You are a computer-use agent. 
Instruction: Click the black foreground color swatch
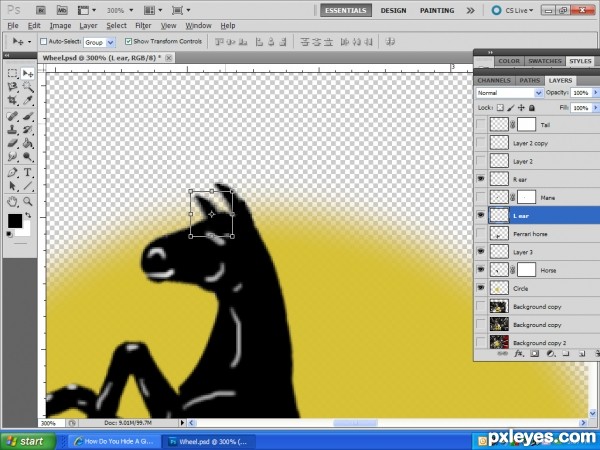coord(15,221)
